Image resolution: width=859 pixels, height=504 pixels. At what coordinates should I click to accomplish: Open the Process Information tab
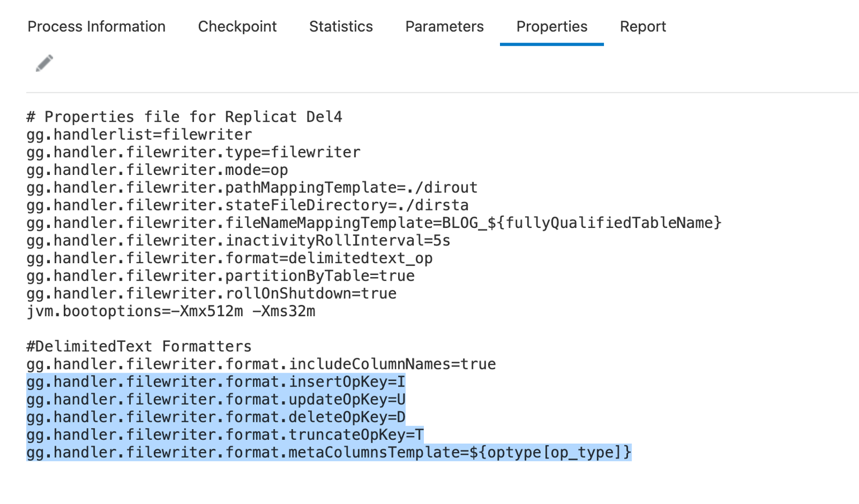pos(96,27)
